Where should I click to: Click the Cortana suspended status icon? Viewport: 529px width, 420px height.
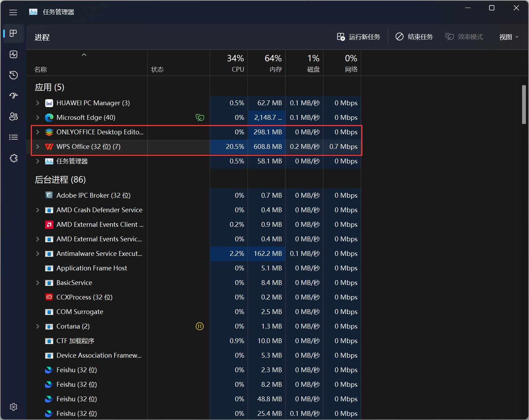click(200, 326)
